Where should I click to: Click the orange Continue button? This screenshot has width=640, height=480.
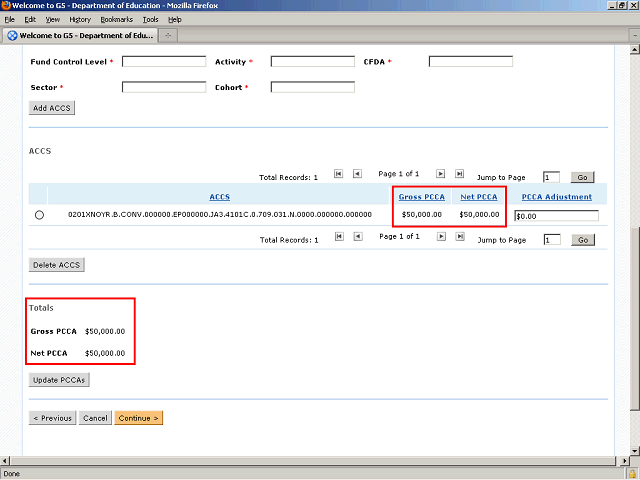[x=139, y=418]
